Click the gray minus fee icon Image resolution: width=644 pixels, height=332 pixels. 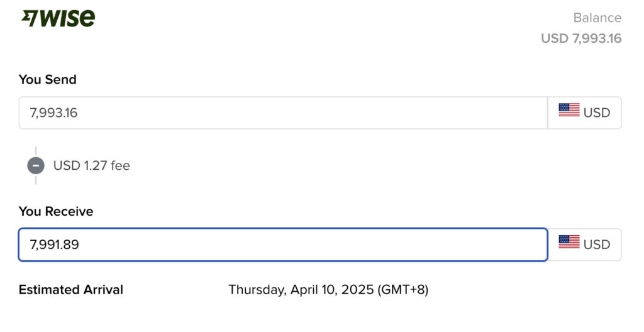point(36,165)
